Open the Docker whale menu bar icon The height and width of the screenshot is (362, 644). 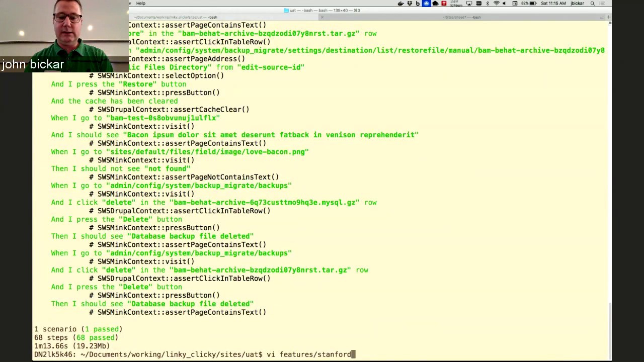(x=400, y=4)
